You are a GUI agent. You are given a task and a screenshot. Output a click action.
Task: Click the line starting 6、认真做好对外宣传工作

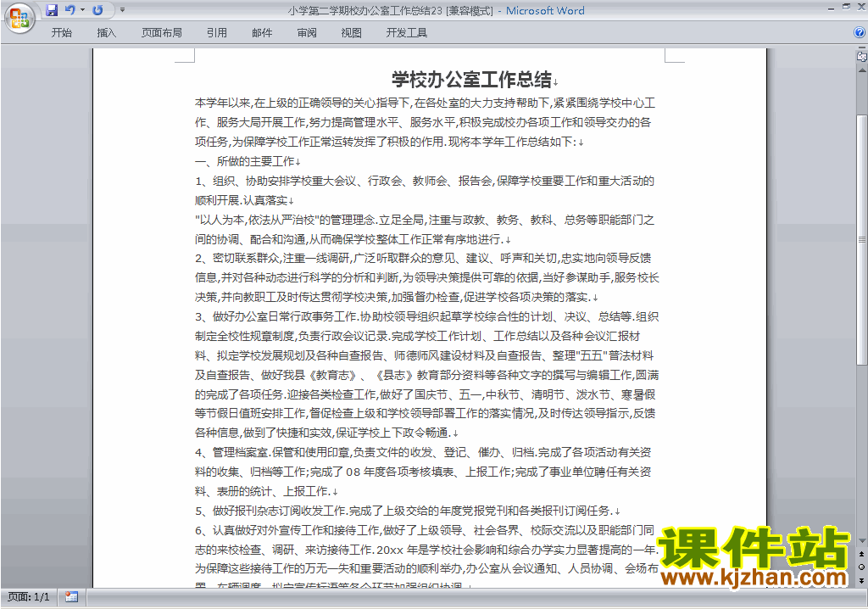click(x=425, y=530)
